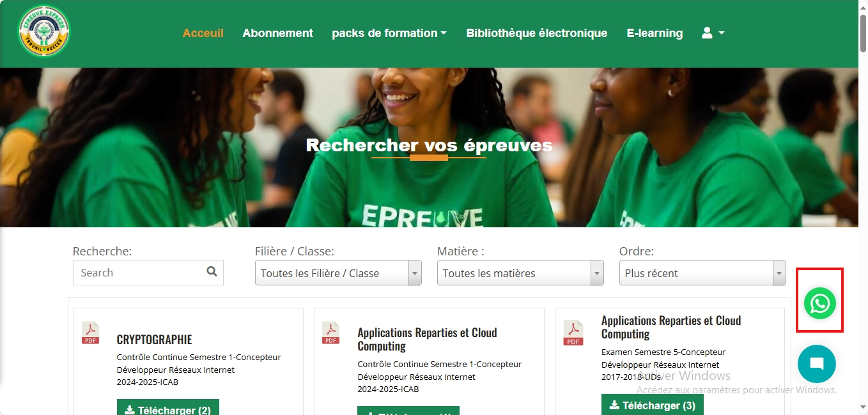Expand the Filière / Classe dropdown
The image size is (868, 415).
[x=338, y=273]
